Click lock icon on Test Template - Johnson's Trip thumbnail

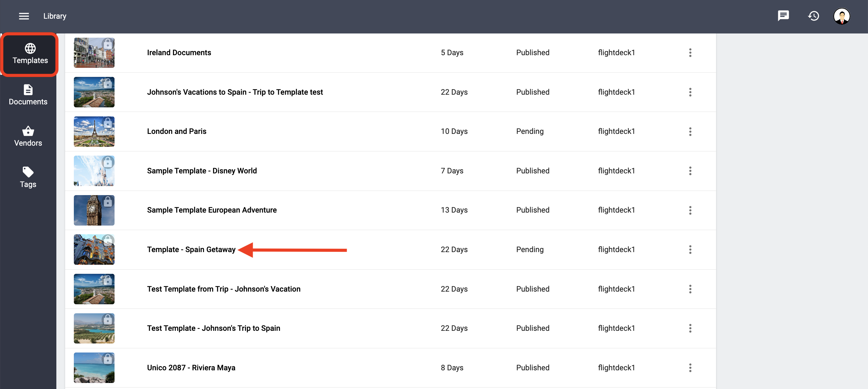(108, 320)
